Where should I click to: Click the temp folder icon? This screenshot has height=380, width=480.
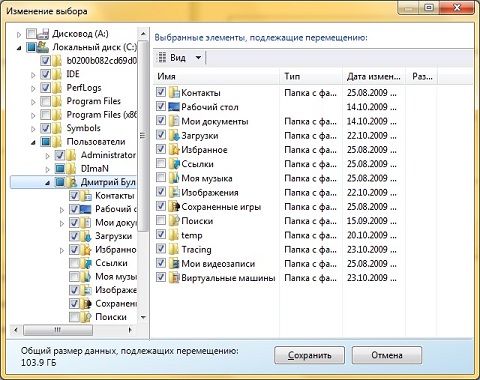(x=174, y=235)
